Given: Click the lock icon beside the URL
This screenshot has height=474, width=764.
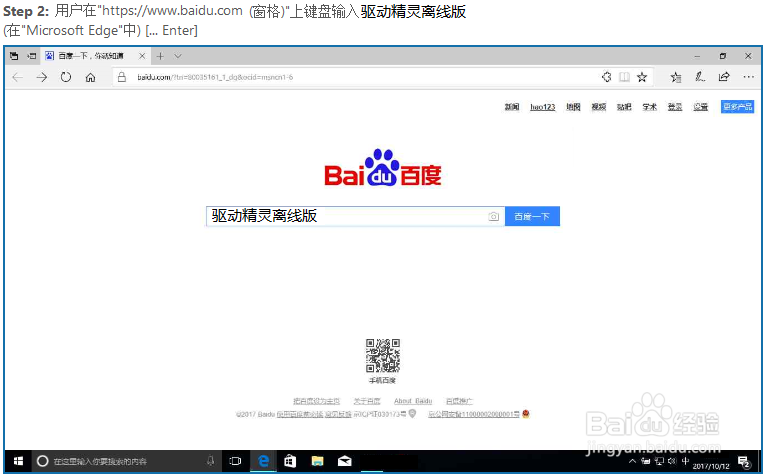Looking at the screenshot, I should [122, 77].
